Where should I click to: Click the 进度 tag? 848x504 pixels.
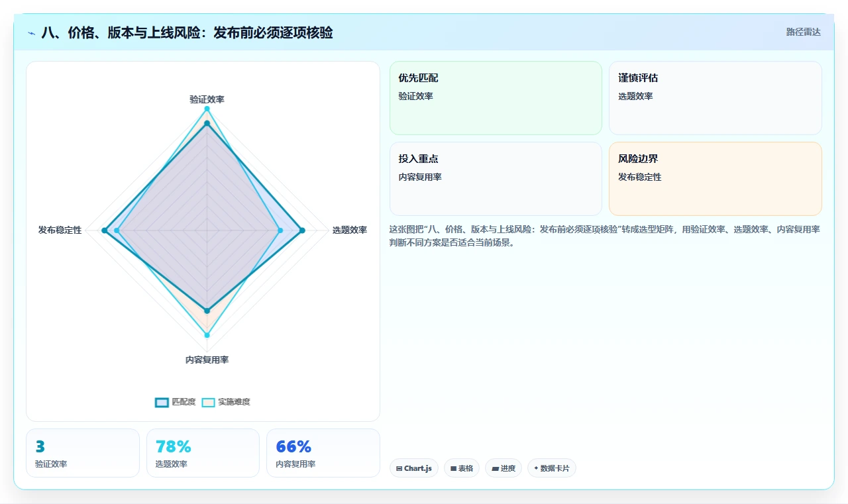(503, 468)
